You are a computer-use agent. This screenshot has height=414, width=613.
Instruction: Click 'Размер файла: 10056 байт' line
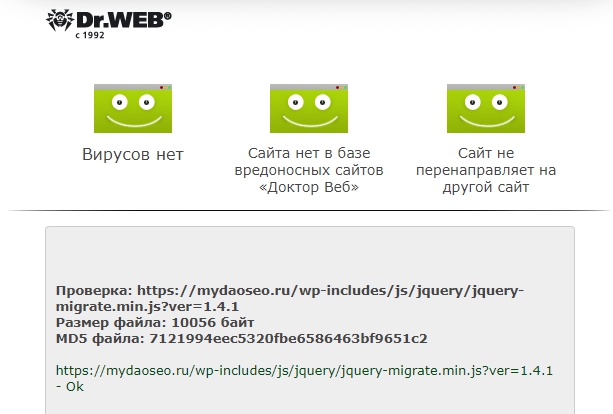pos(155,323)
